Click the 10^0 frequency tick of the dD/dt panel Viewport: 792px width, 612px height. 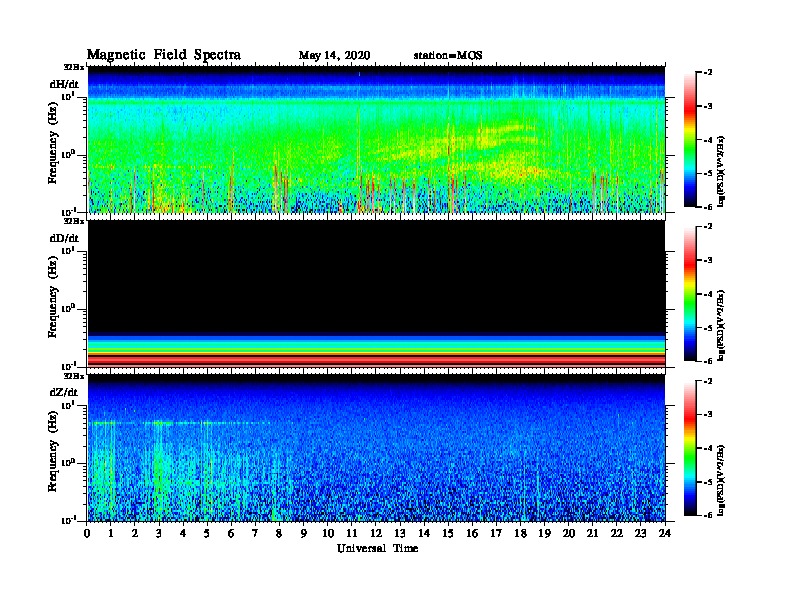point(68,308)
